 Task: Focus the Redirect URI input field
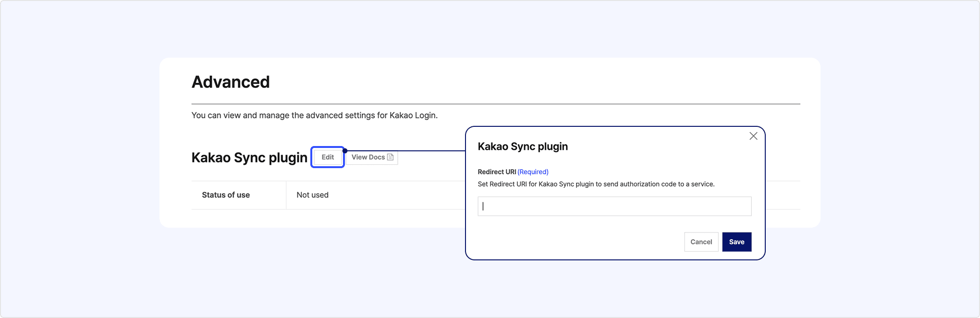[x=614, y=206]
